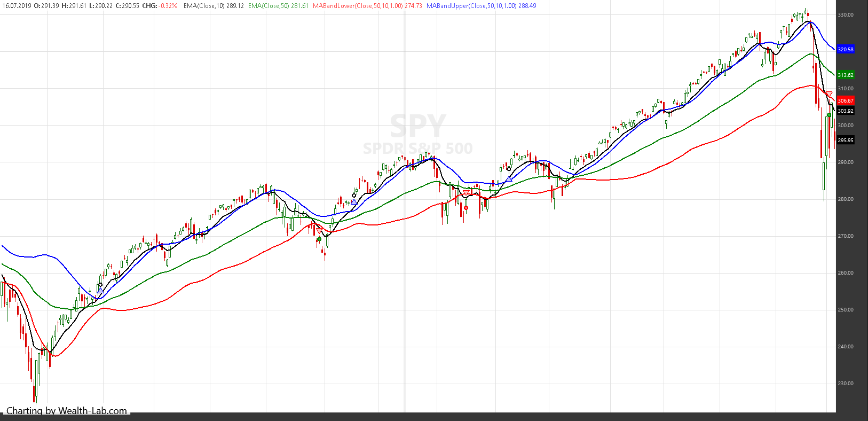
Task: Select the open price O: 291.39
Action: pyautogui.click(x=46, y=6)
